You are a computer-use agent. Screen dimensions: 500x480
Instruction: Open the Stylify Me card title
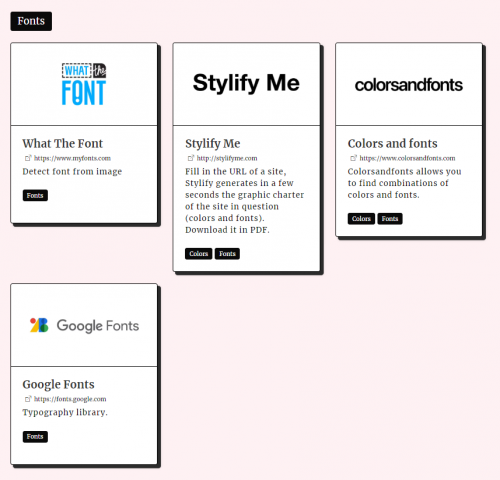(213, 144)
